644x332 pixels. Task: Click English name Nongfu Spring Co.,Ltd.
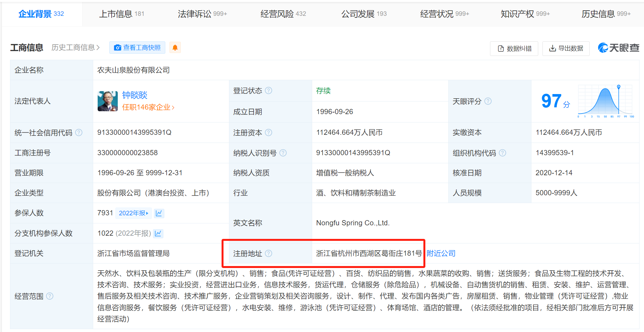point(353,223)
